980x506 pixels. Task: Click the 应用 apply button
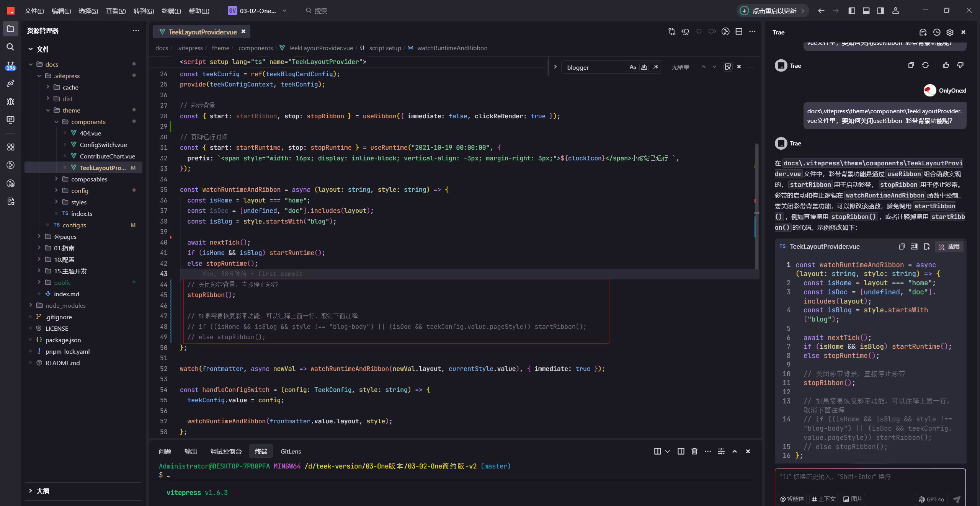coord(949,246)
